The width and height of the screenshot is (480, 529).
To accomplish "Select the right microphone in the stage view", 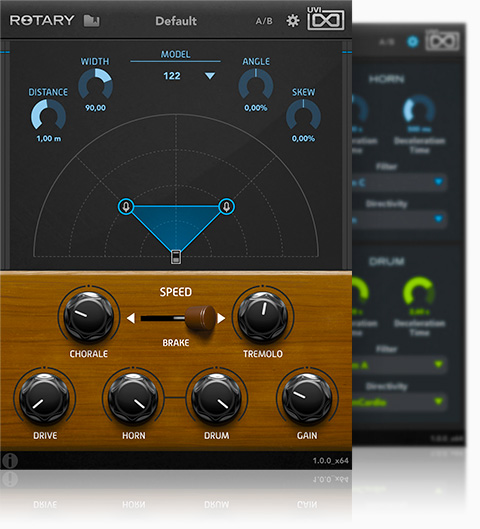I will click(x=226, y=206).
